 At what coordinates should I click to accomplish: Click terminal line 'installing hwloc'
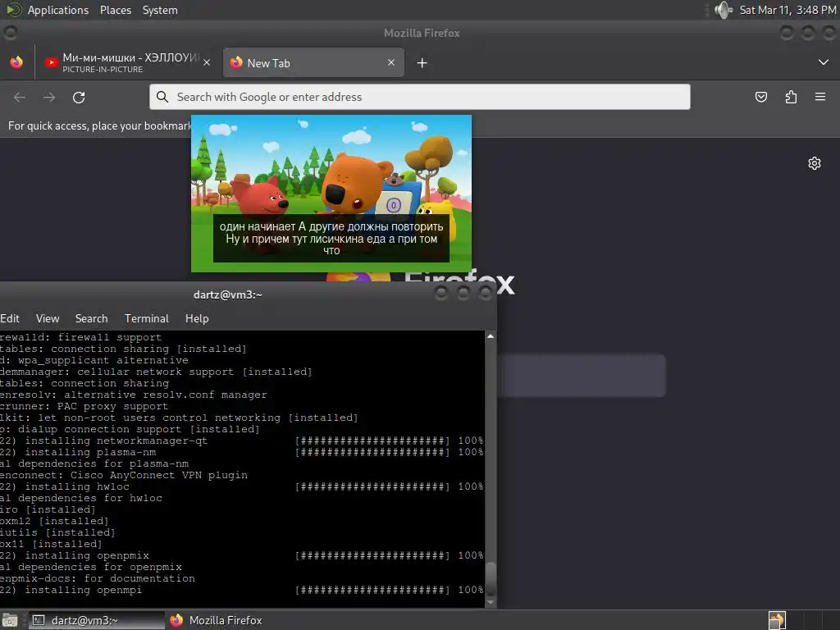pyautogui.click(x=77, y=486)
